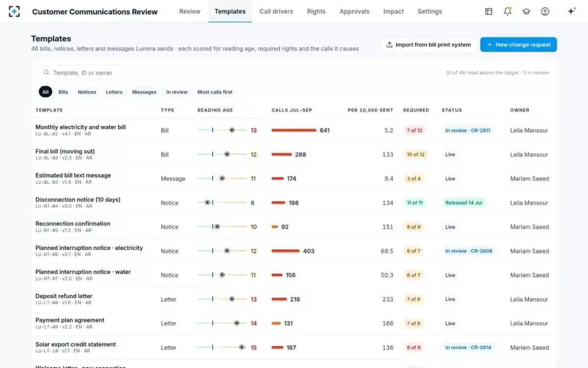
Task: Click the Released 14 Jul status badge
Action: click(x=464, y=203)
